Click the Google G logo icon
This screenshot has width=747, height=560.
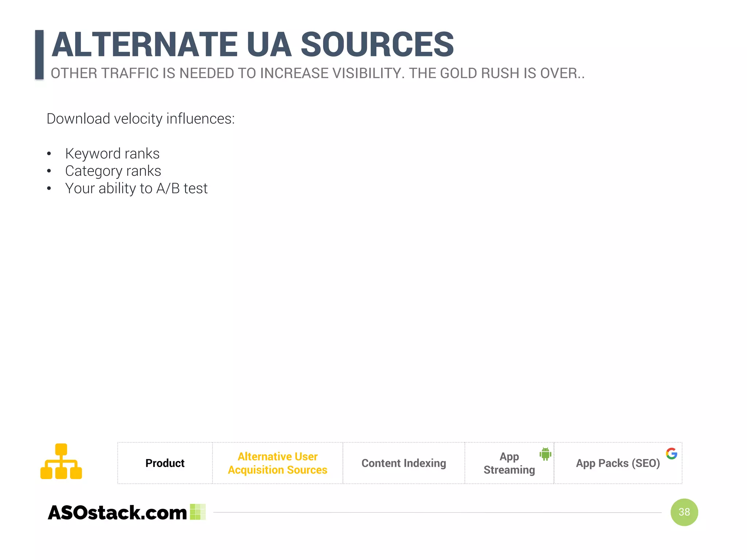pos(671,454)
